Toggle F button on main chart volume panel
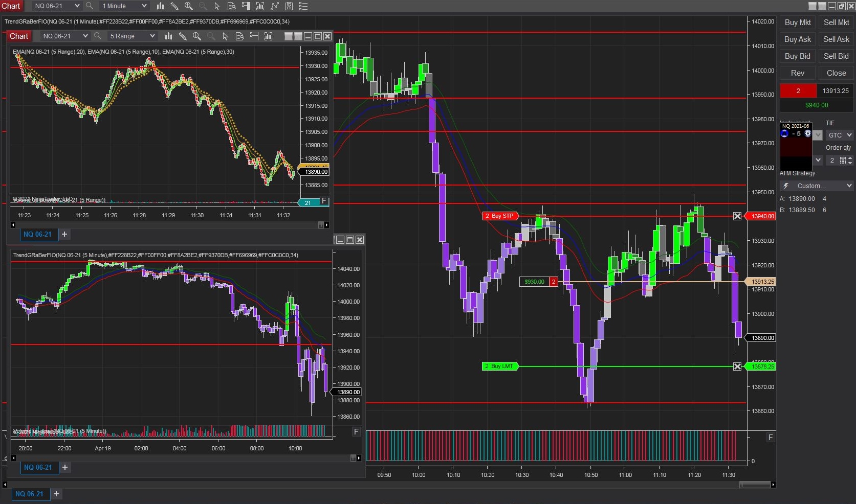This screenshot has width=856, height=504. (x=771, y=438)
